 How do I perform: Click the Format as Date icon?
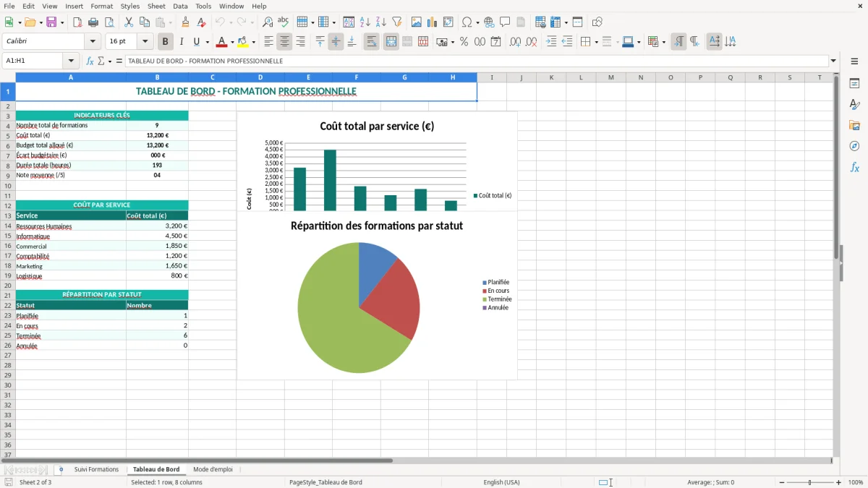point(495,42)
